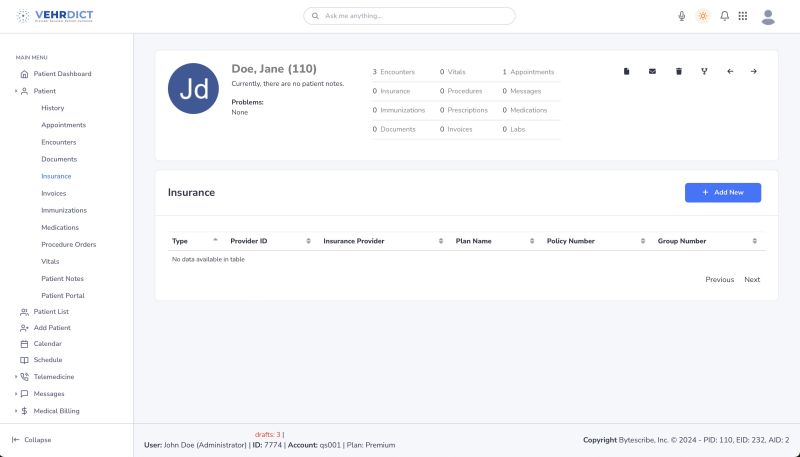Click the Collapse sidebar arrow icon
Screen dimensions: 800x457
click(16, 440)
